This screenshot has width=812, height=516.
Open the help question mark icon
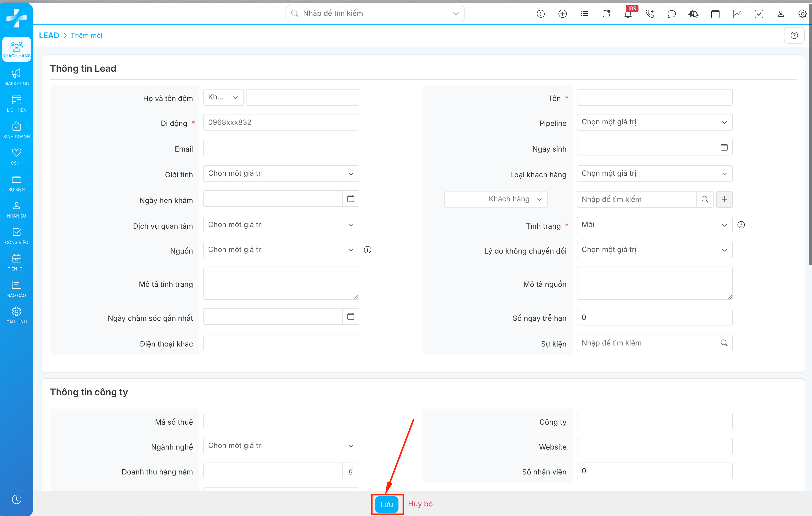pos(794,35)
